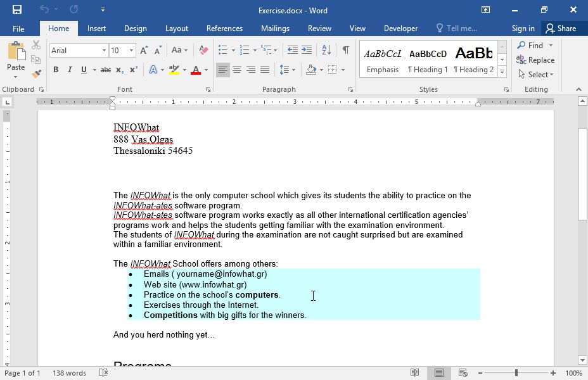This screenshot has width=588, height=380.
Task: Apply the Emphasis style
Action: pyautogui.click(x=383, y=60)
